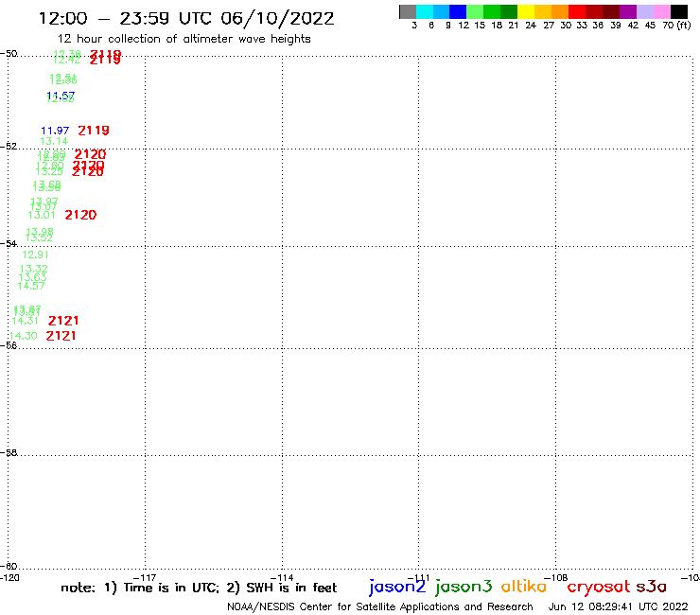The width and height of the screenshot is (700, 615).
Task: Choose the red 'cryosat' legend label
Action: pos(599,588)
